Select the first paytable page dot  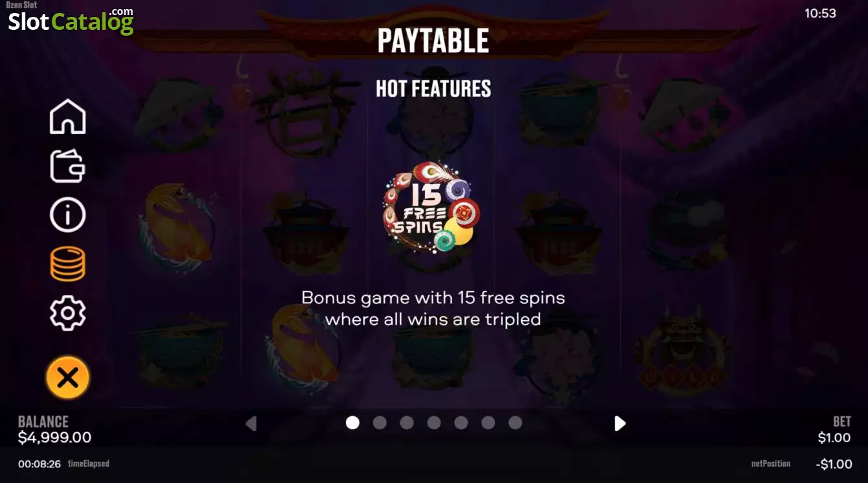coord(352,423)
